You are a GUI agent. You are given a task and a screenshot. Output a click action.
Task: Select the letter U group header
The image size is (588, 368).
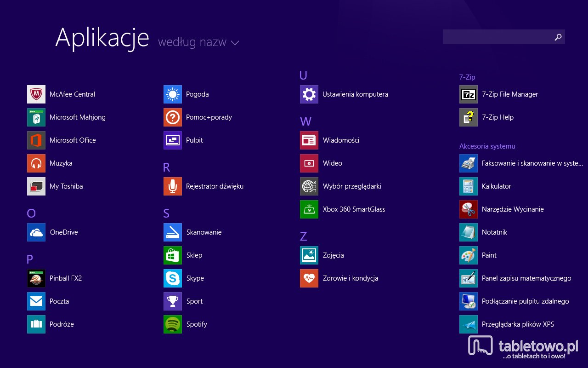(x=303, y=75)
